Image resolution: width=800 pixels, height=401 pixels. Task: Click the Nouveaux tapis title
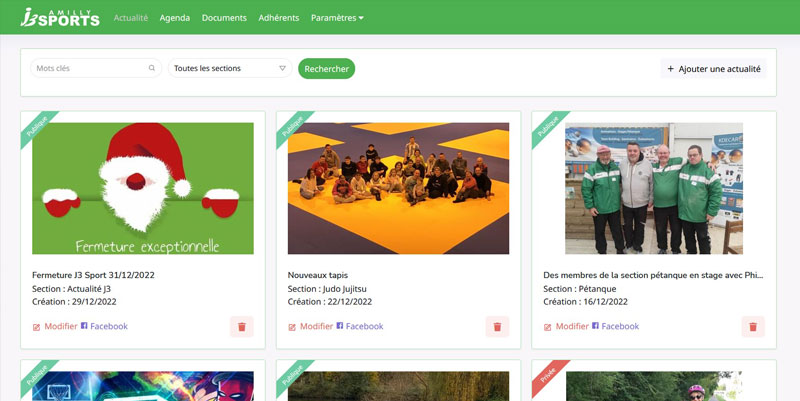318,275
